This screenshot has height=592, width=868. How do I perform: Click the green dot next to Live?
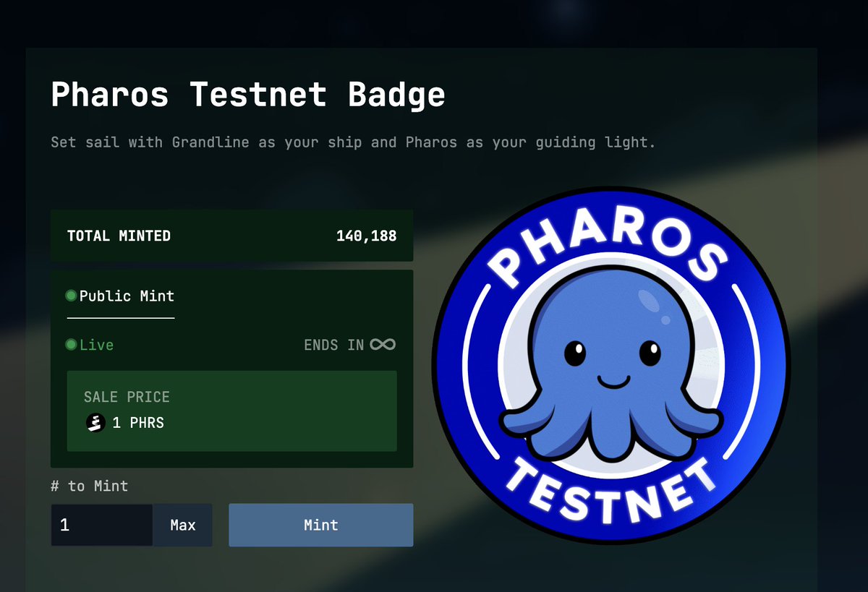(71, 345)
